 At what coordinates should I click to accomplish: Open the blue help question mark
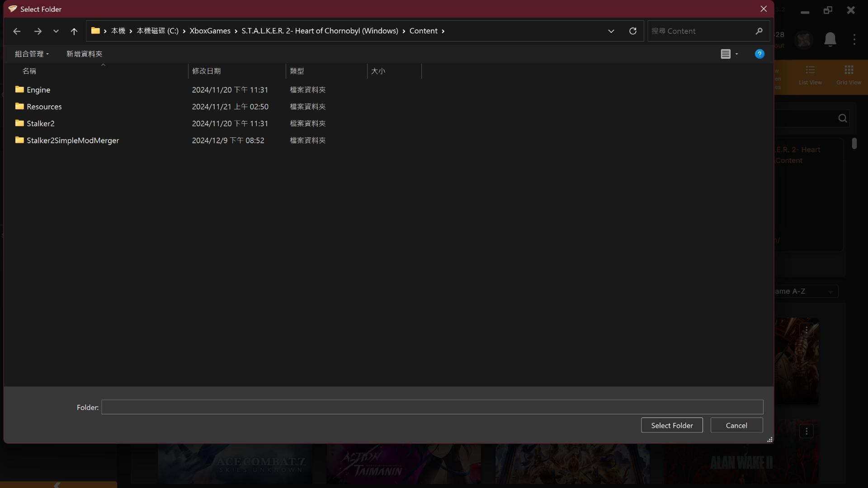click(x=759, y=54)
